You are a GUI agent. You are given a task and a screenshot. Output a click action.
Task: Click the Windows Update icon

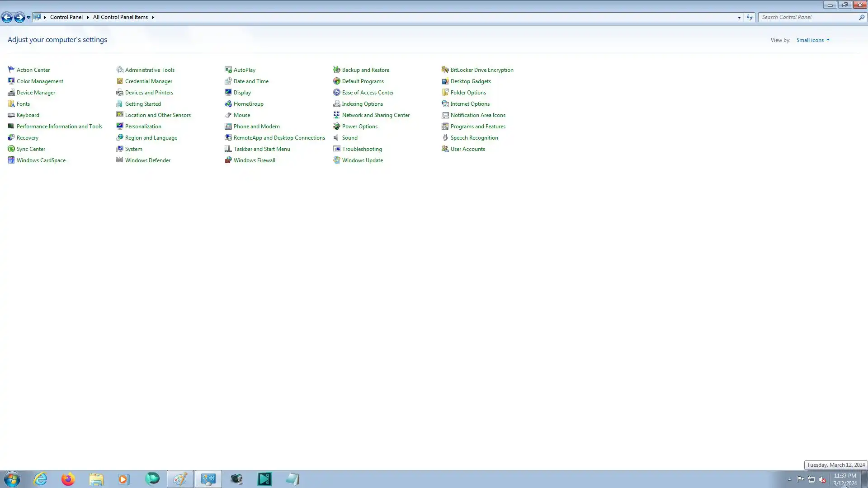336,160
